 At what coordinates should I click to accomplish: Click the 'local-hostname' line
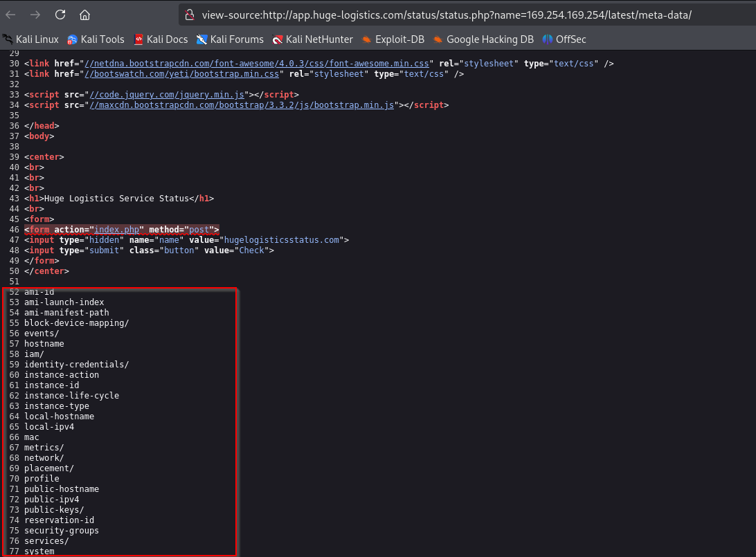click(x=60, y=417)
